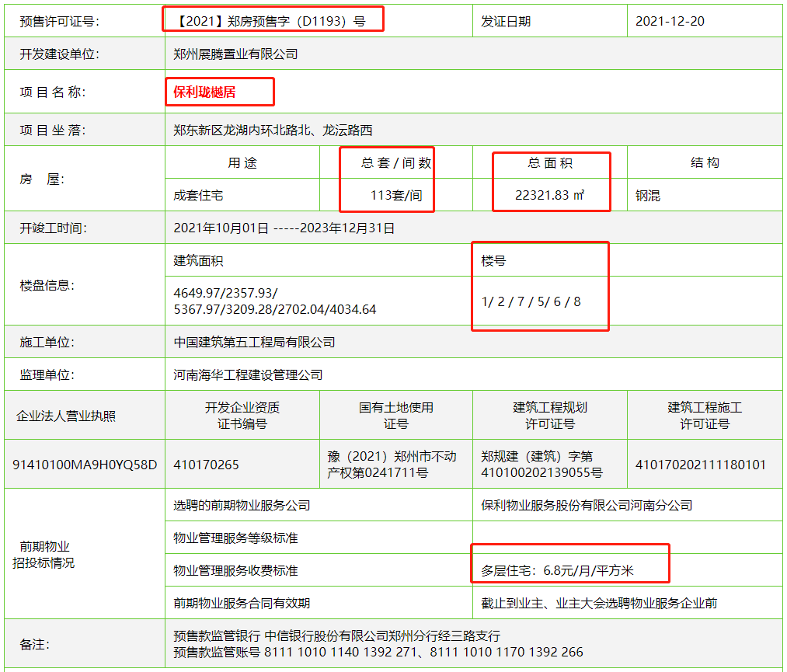
Task: Click contractor 中国建筑第五工程局有限公司
Action: coord(254,342)
